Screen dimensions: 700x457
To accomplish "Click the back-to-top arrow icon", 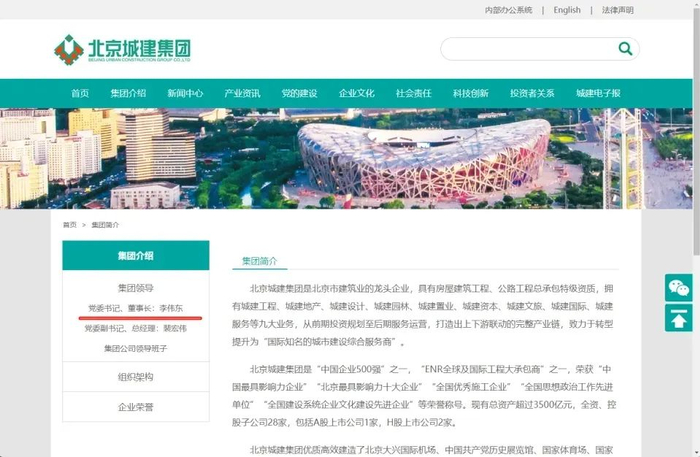I will [679, 318].
